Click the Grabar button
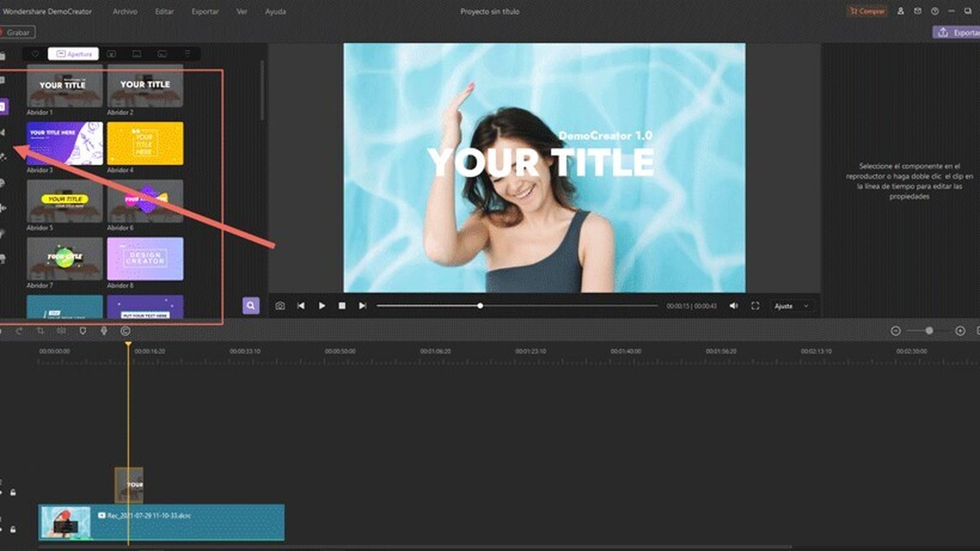The image size is (980, 551). point(17,32)
